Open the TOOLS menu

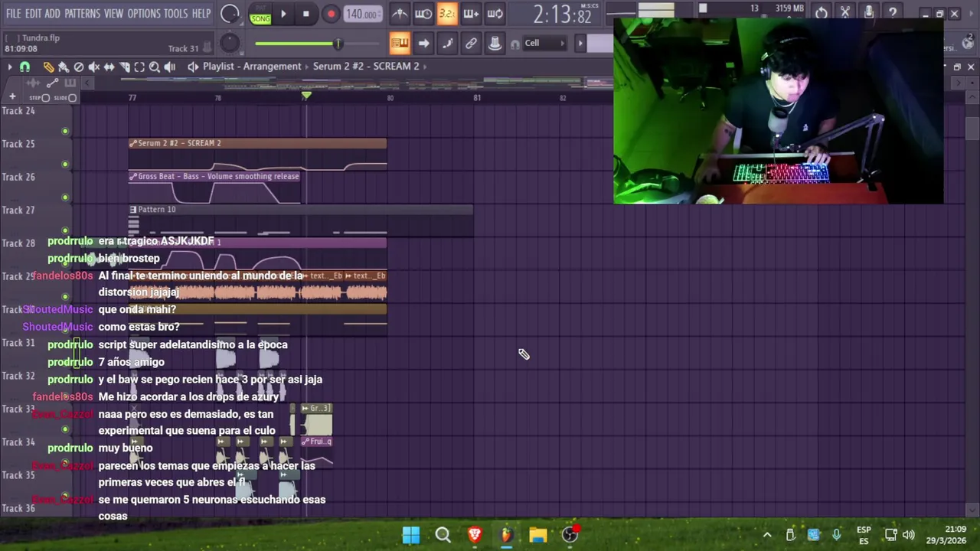tap(175, 14)
